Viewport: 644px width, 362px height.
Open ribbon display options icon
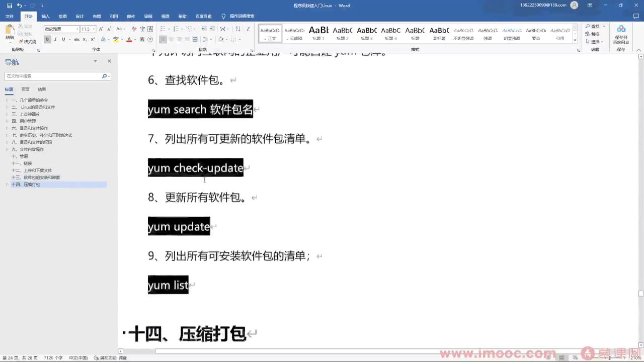[x=590, y=5]
